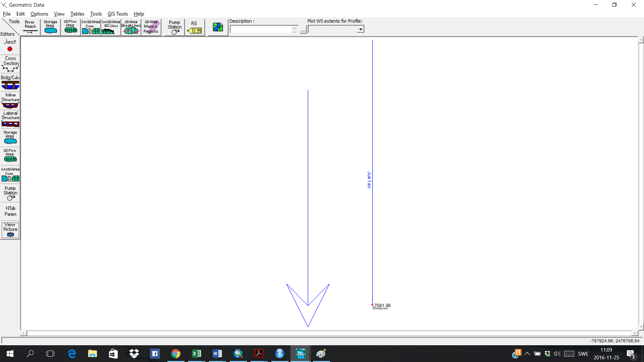This screenshot has width=644, height=362.
Task: Click the vertical scrollbar up arrow
Action: (x=641, y=40)
